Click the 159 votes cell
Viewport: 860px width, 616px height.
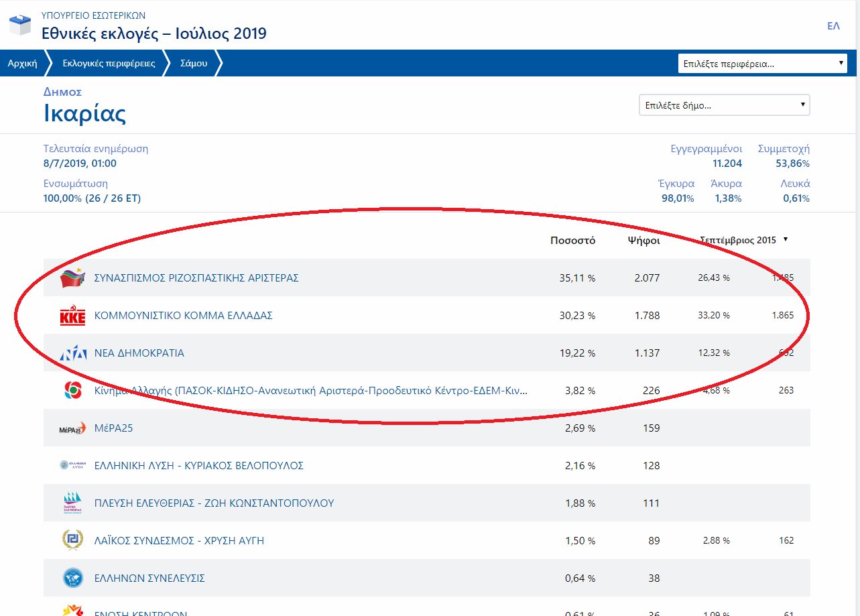tap(652, 428)
